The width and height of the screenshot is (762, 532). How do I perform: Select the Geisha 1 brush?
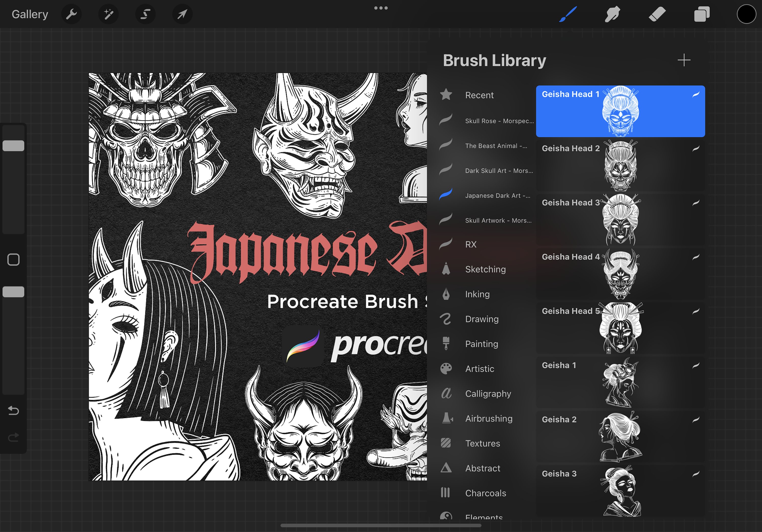pos(620,382)
